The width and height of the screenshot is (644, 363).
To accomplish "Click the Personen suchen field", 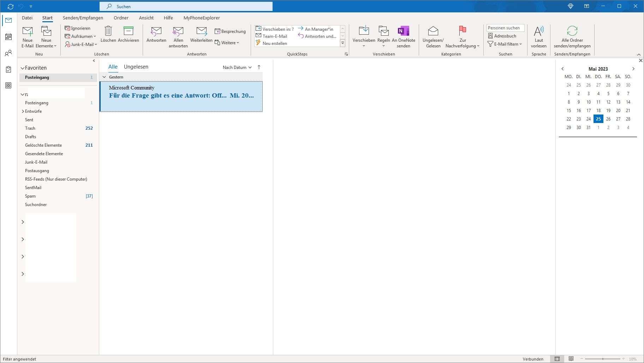I will [x=505, y=28].
